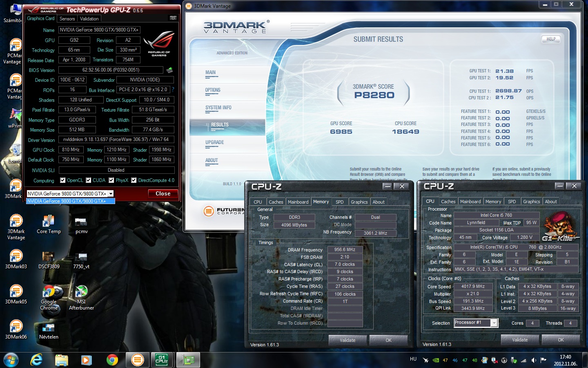Open the Processor #1 selection dropdown
Screen dimensions: 588x368
(x=494, y=323)
